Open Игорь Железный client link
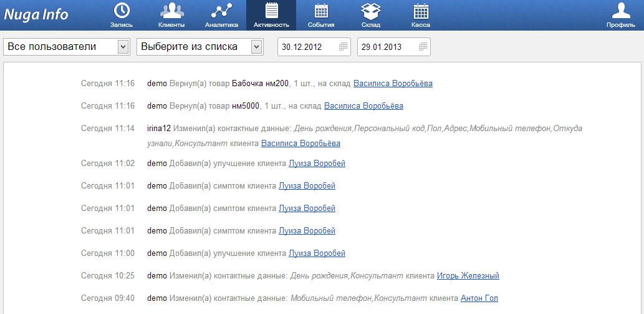 tap(468, 276)
